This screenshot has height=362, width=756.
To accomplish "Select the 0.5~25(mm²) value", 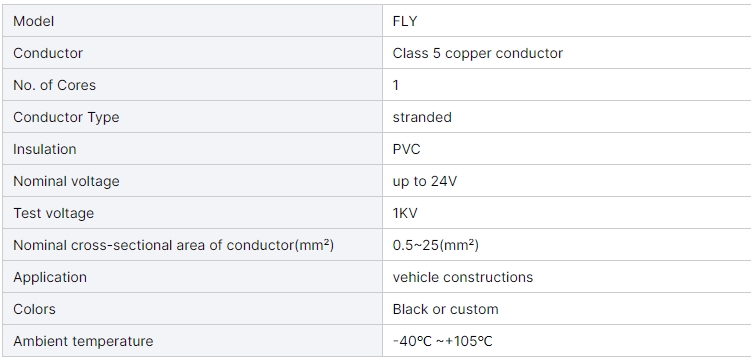I will click(x=435, y=245).
